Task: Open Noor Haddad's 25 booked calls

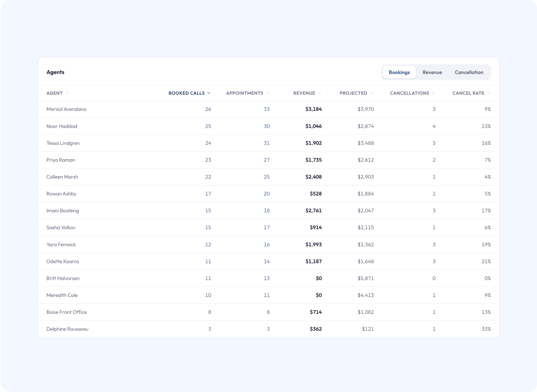Action: [x=208, y=126]
